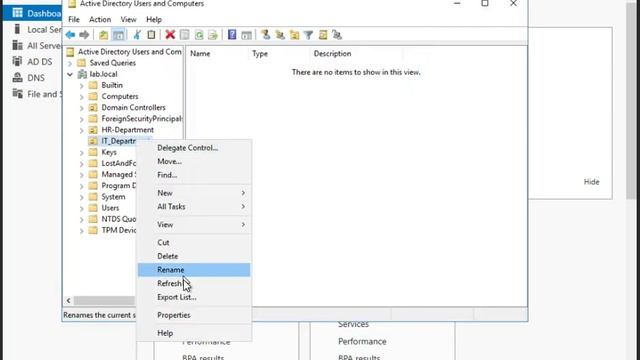Toggle the Action Pane toolbar icon
The image size is (640, 360).
(x=246, y=35)
